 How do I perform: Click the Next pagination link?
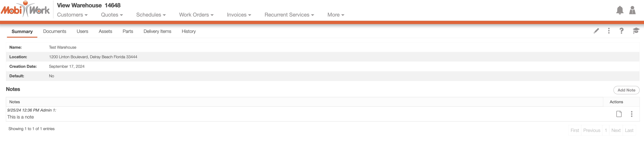pyautogui.click(x=616, y=130)
